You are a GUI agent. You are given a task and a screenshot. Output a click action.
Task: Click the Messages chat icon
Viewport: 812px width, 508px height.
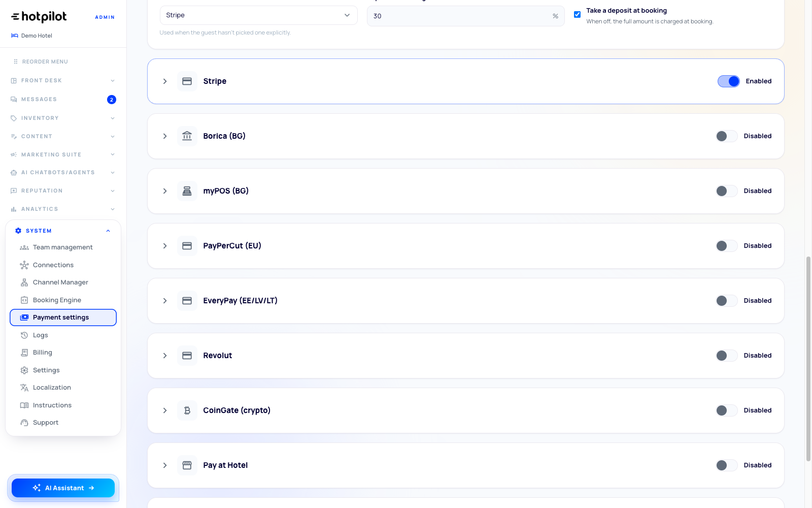14,100
